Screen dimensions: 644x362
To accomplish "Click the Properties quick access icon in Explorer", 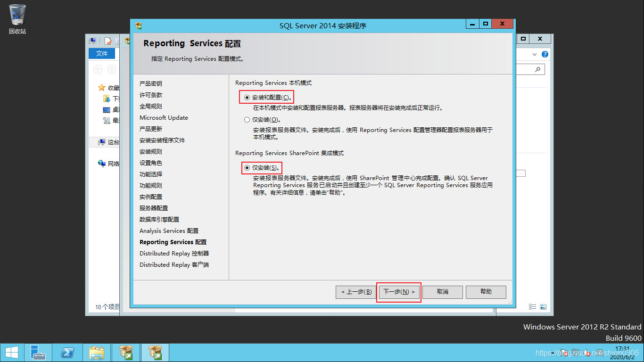I will (x=108, y=41).
